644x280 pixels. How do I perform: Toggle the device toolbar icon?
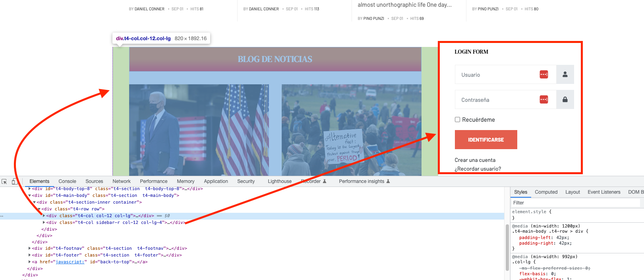click(15, 181)
